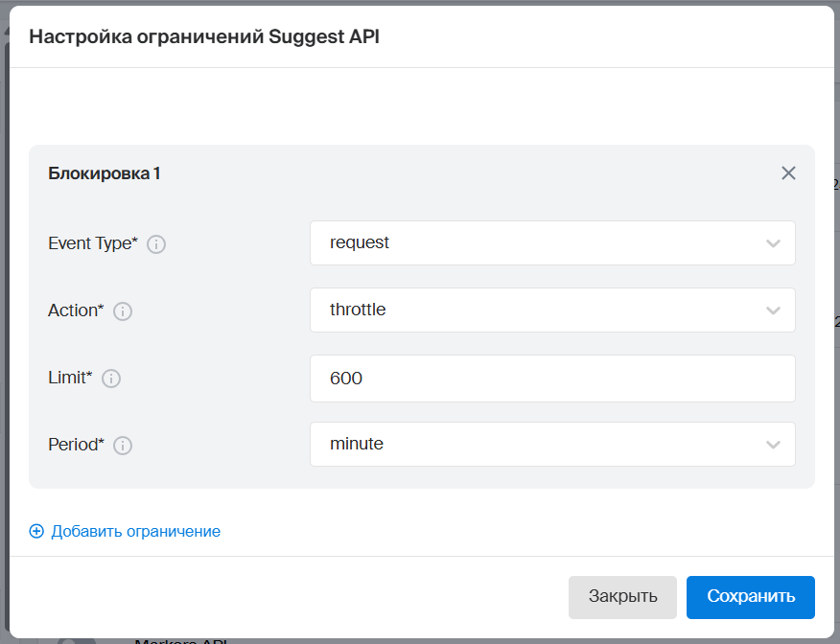840x644 pixels.
Task: Open the Event Type dropdown showing request
Action: click(551, 243)
